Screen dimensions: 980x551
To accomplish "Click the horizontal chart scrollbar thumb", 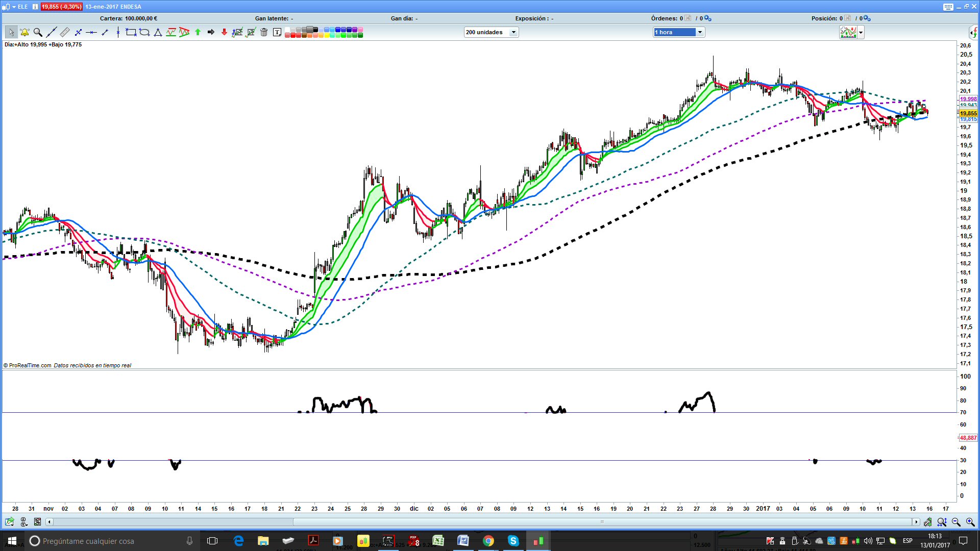I will [x=602, y=522].
